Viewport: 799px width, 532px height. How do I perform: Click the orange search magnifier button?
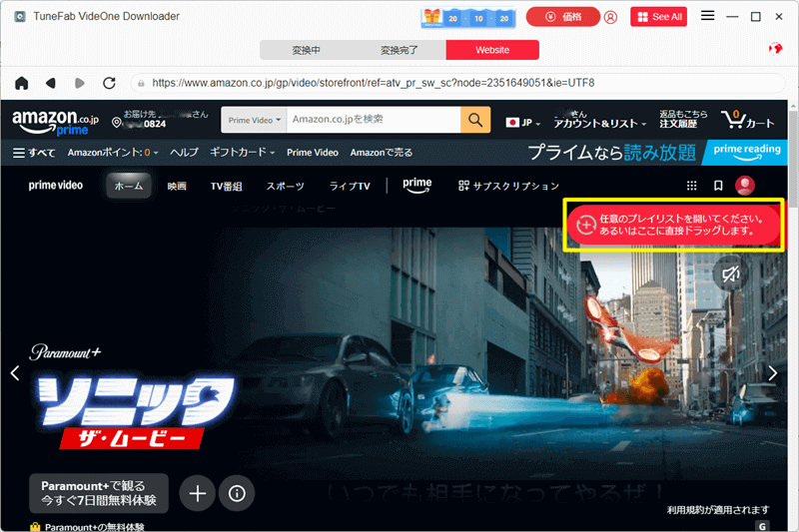(x=475, y=120)
